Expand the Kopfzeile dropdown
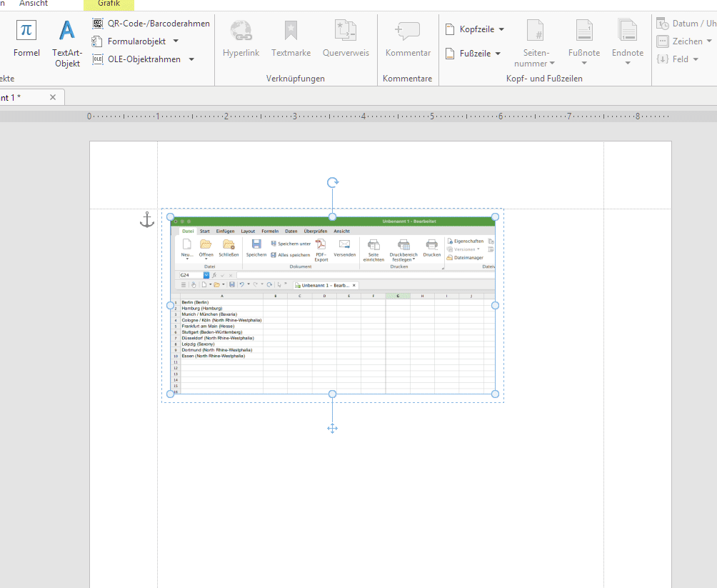 tap(501, 29)
